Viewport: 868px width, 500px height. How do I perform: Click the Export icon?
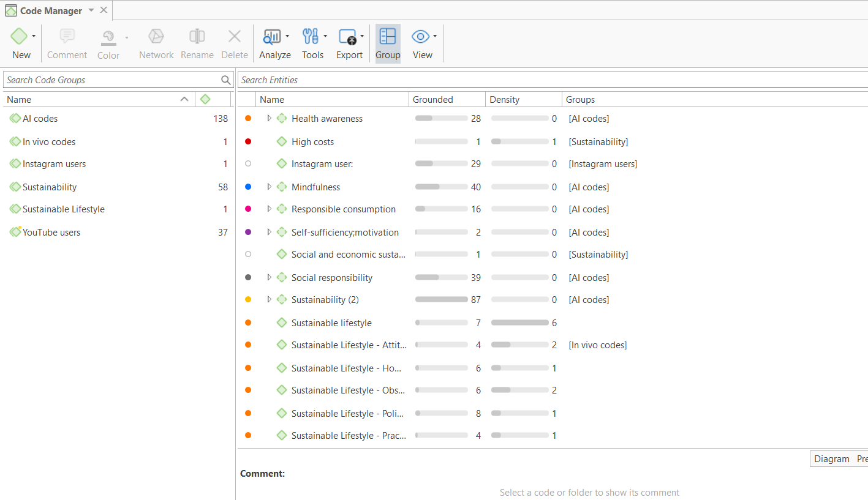(x=347, y=37)
